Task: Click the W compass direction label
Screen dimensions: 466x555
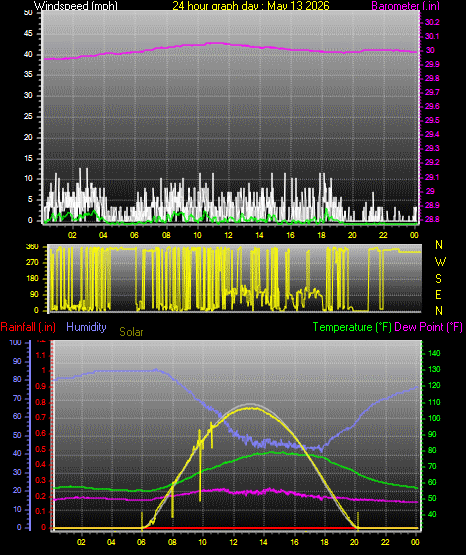Action: tap(440, 262)
